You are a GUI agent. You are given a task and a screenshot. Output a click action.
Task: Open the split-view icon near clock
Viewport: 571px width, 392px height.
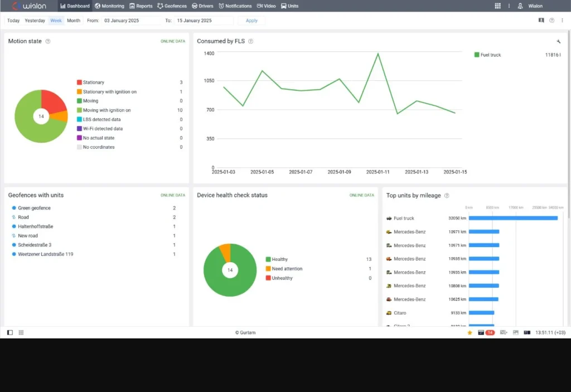click(x=527, y=333)
